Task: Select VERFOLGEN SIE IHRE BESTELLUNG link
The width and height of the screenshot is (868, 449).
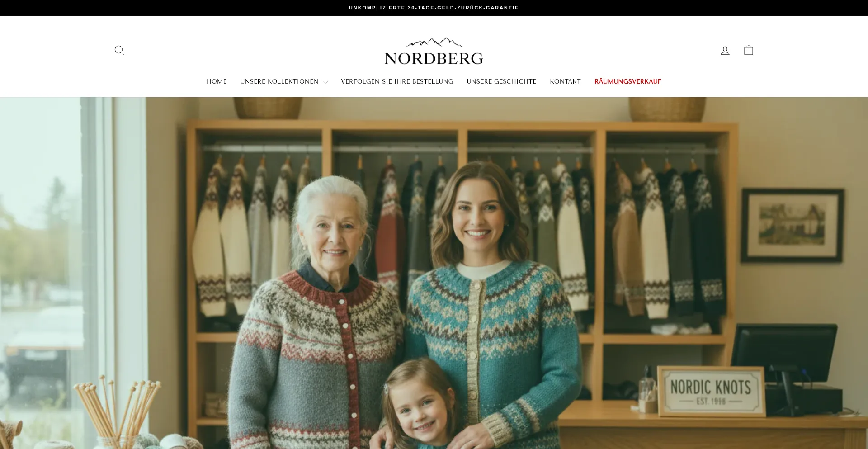Action: [x=397, y=81]
